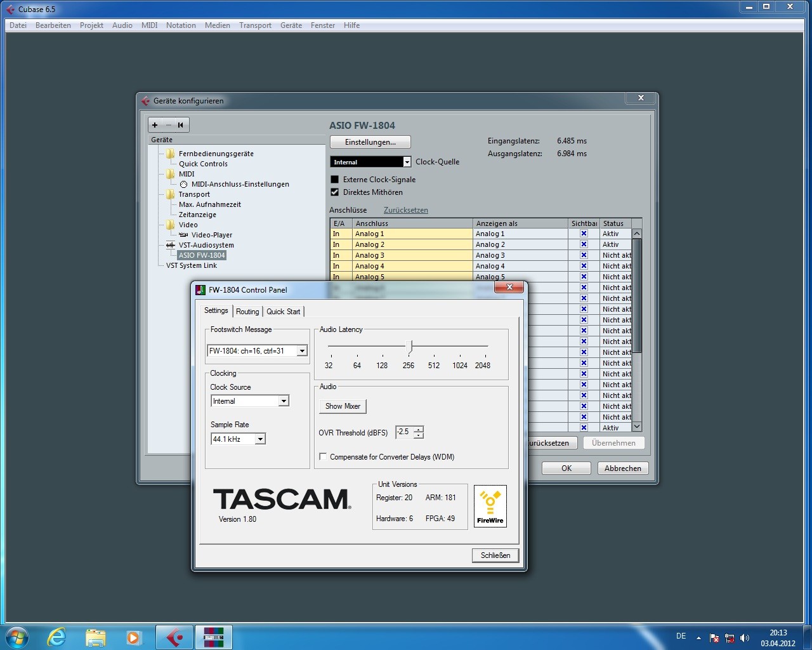Click the FireWire logo icon
This screenshot has height=650, width=812.
490,506
